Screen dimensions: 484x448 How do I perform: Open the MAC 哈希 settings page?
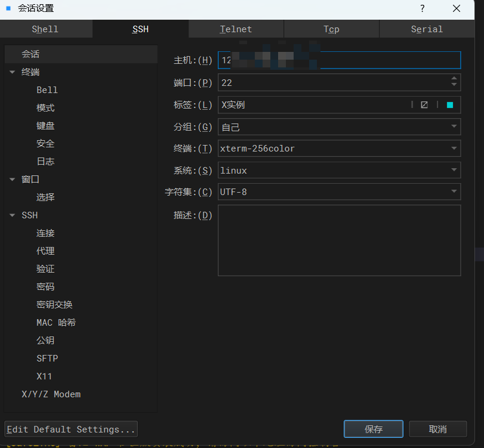pos(56,322)
